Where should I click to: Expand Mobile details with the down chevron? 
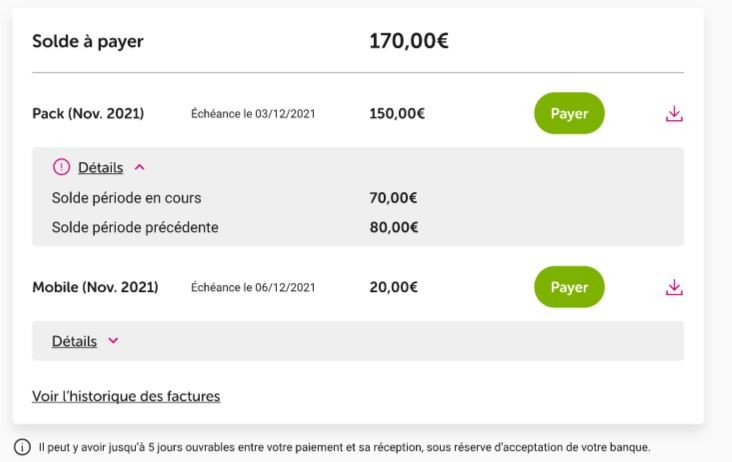pyautogui.click(x=113, y=341)
